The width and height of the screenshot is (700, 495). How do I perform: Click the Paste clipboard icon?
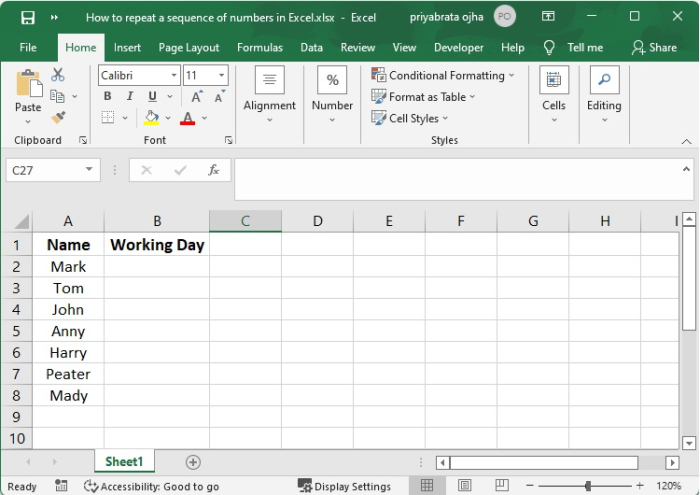[x=29, y=83]
